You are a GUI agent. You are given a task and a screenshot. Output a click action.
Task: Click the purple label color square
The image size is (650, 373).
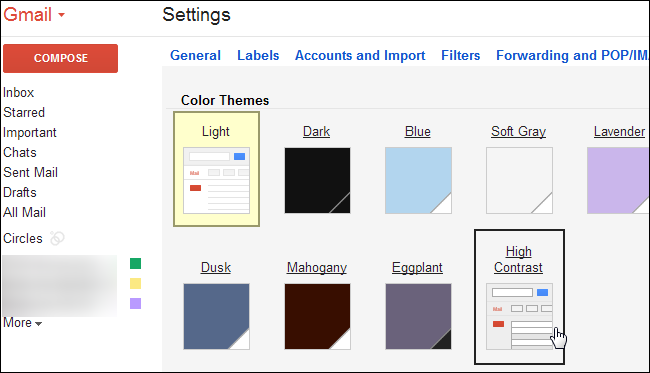click(x=136, y=303)
